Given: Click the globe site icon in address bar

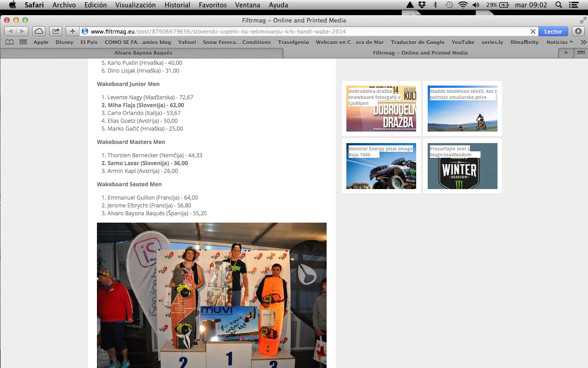Looking at the screenshot, I should coord(85,31).
